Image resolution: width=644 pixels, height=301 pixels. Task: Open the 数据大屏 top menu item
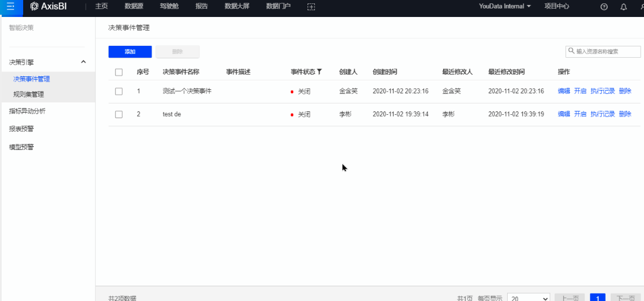[237, 6]
